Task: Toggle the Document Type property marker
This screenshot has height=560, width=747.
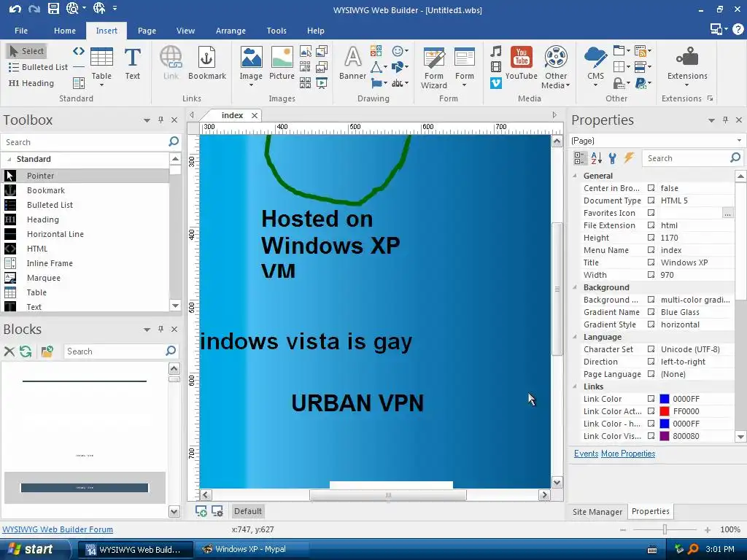Action: pos(651,201)
